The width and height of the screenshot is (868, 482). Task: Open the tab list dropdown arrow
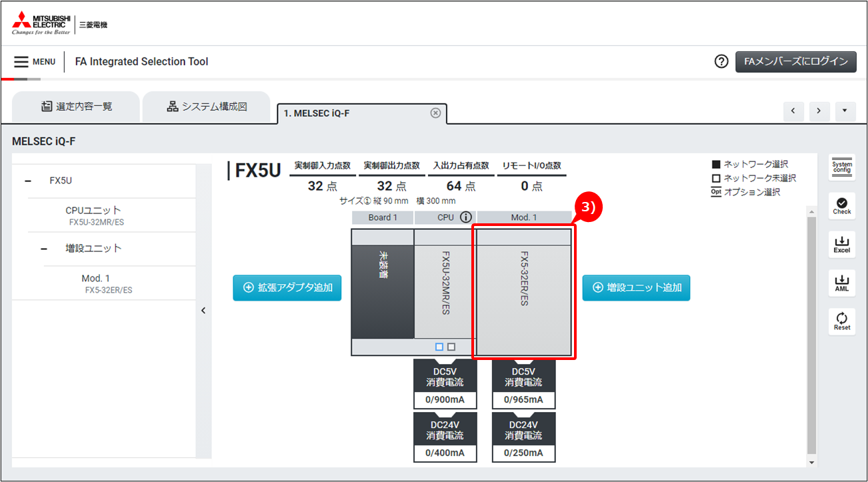(x=845, y=111)
